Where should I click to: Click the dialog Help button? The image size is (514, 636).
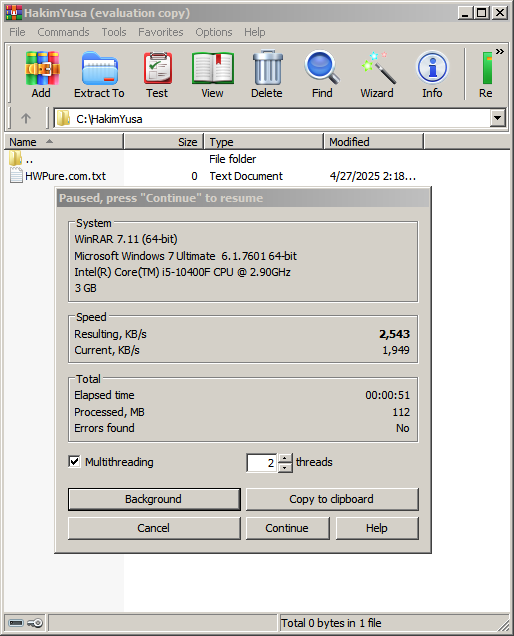[x=377, y=528]
